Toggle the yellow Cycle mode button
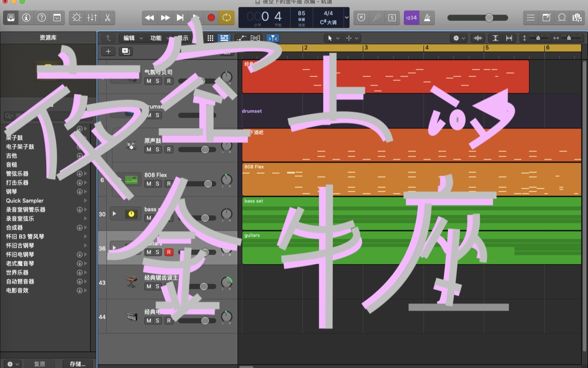Viewport: 588px width, 368px height. click(226, 18)
